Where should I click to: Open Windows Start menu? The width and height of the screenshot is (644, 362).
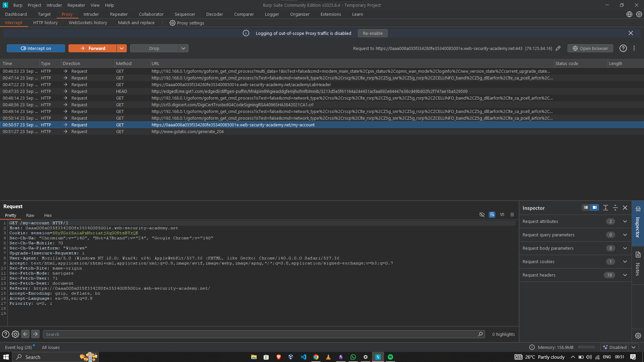tap(6, 357)
